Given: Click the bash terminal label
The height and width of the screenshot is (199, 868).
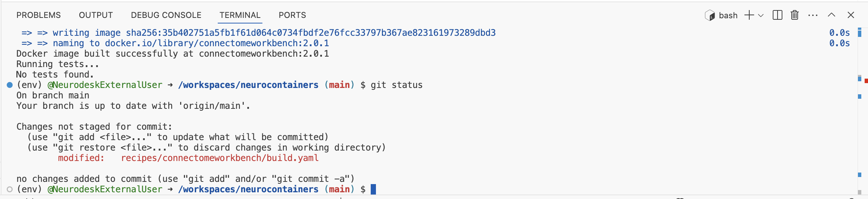Looking at the screenshot, I should 728,15.
